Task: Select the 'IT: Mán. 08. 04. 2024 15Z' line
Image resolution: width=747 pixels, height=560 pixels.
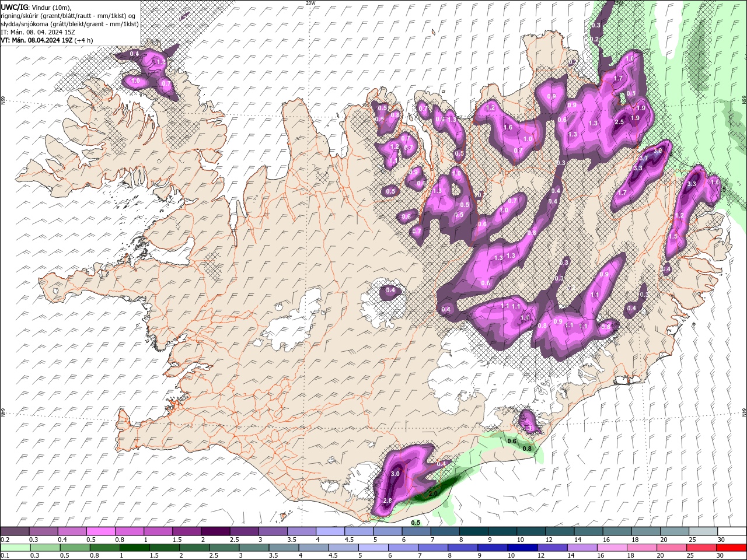Action: [x=38, y=32]
